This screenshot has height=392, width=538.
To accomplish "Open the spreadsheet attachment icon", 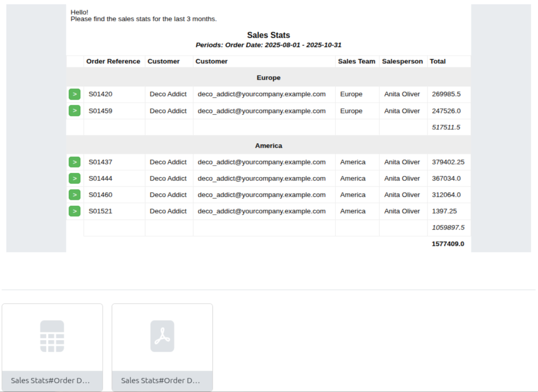I will pos(52,336).
